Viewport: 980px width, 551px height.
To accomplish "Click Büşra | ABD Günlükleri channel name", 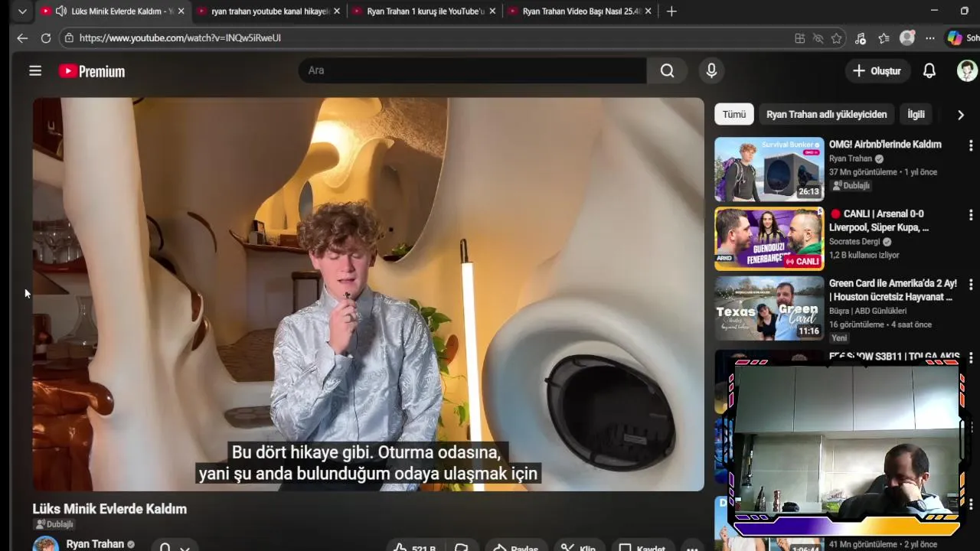I will click(x=867, y=311).
